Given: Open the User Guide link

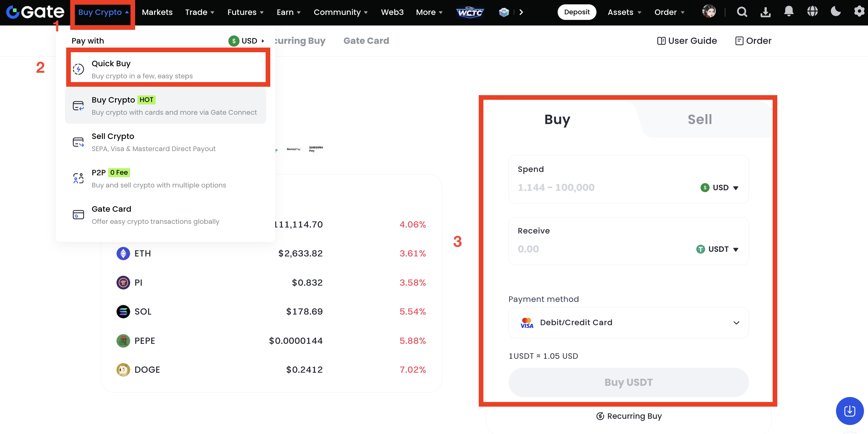Looking at the screenshot, I should [x=687, y=41].
